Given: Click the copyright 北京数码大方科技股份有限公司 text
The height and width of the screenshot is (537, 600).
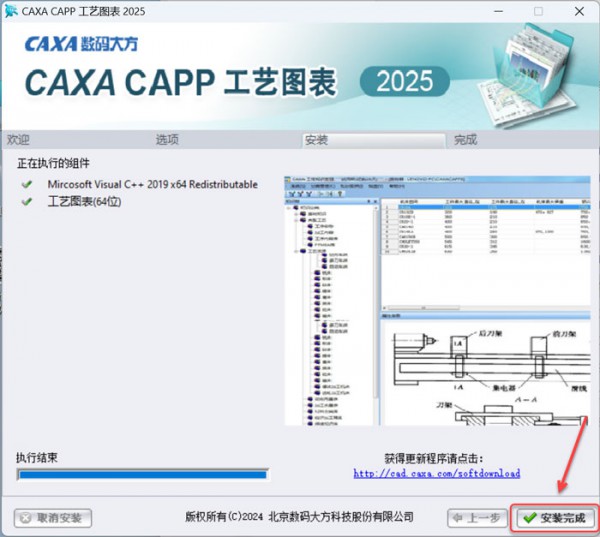Looking at the screenshot, I should pos(299,517).
